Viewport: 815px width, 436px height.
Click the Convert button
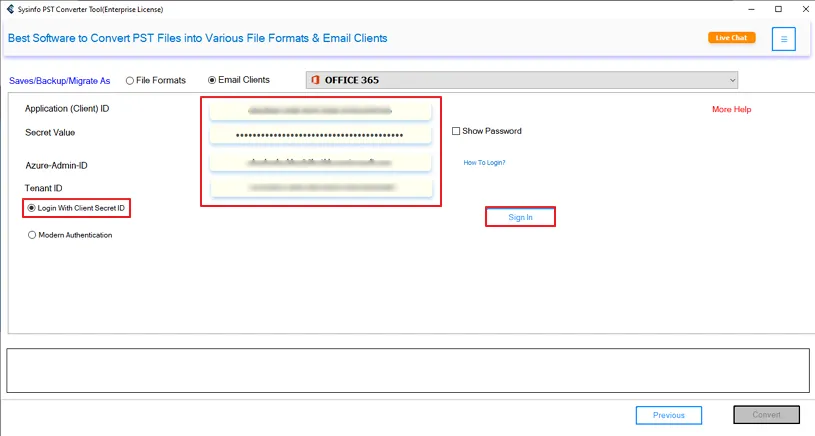767,415
